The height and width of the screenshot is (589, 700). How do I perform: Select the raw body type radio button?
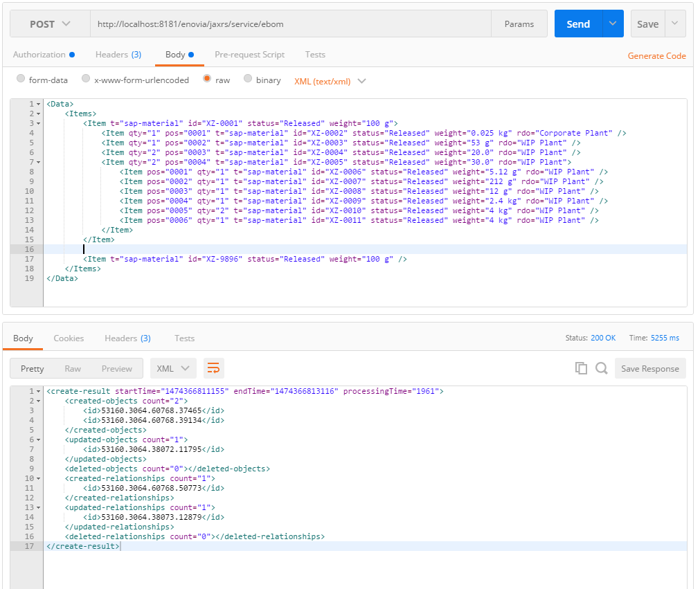tap(207, 80)
